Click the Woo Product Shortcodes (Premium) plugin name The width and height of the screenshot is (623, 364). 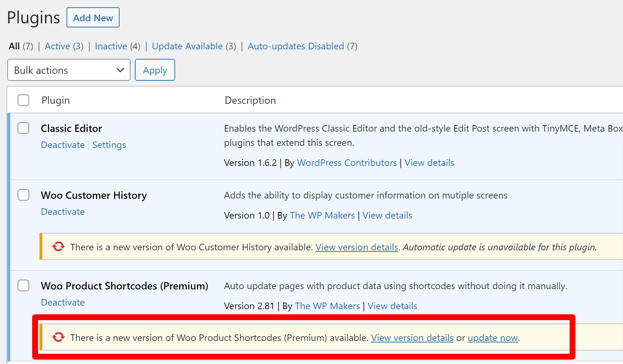pyautogui.click(x=124, y=286)
